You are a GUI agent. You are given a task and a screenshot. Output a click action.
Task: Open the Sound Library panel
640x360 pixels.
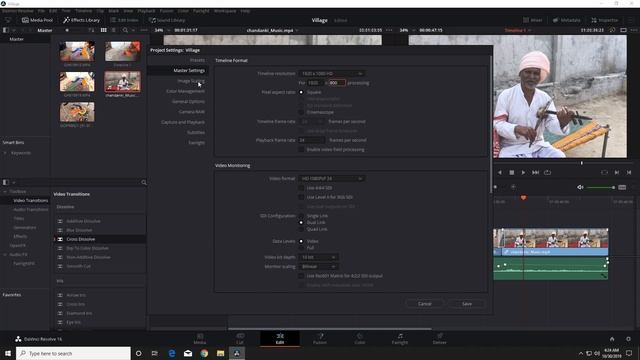(167, 20)
